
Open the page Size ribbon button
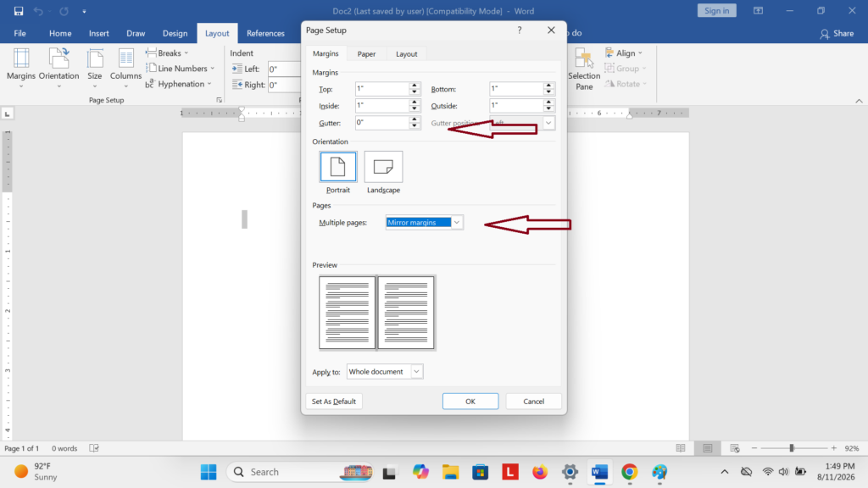(95, 68)
